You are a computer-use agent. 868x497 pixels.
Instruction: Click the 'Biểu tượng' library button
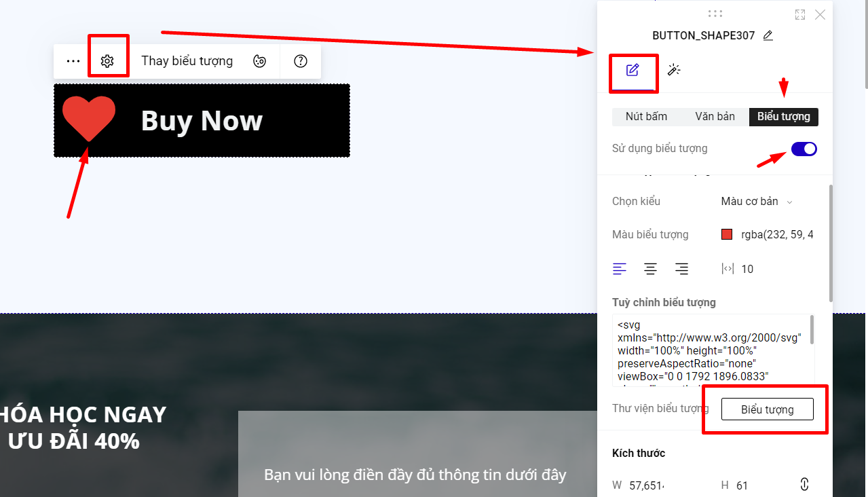767,409
